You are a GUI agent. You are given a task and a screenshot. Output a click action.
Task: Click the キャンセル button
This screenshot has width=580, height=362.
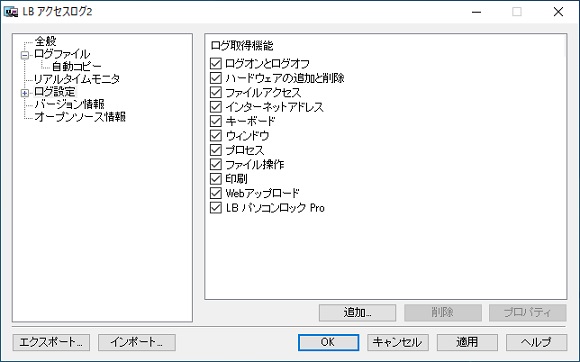[x=398, y=342]
